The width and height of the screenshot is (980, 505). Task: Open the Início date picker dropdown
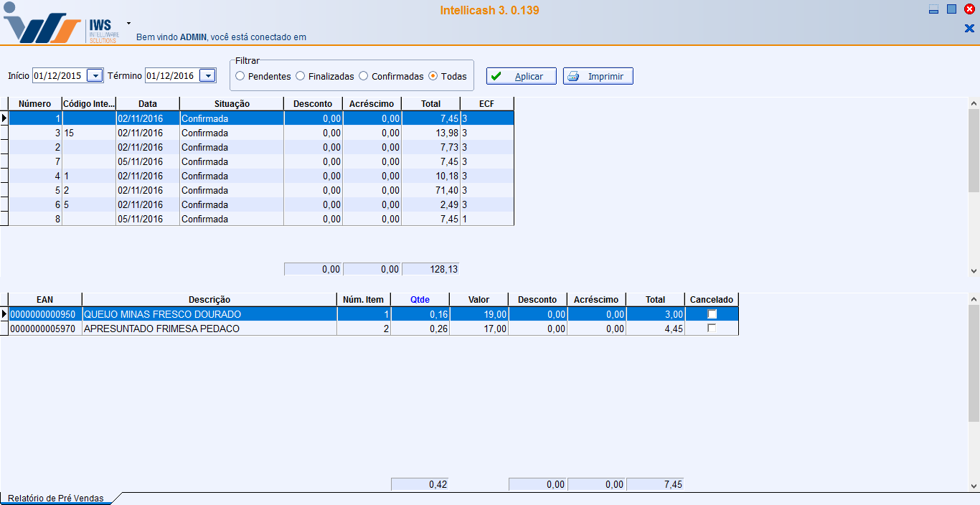pyautogui.click(x=95, y=75)
